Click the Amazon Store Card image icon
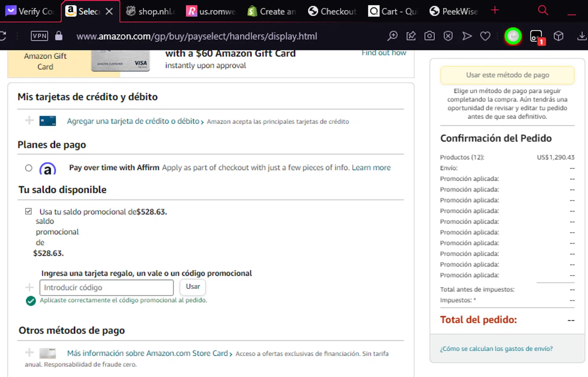 tap(47, 353)
